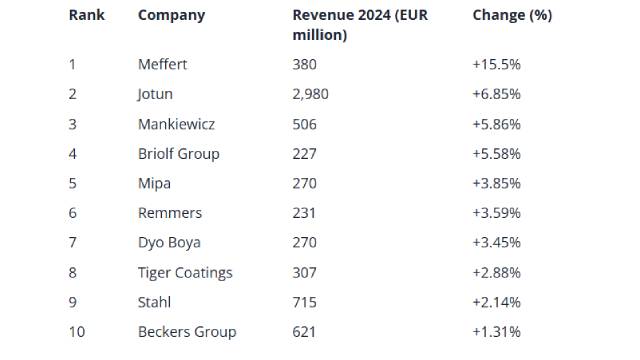Select the Meffert company name
Viewport: 640px width, 360px height.
point(162,64)
